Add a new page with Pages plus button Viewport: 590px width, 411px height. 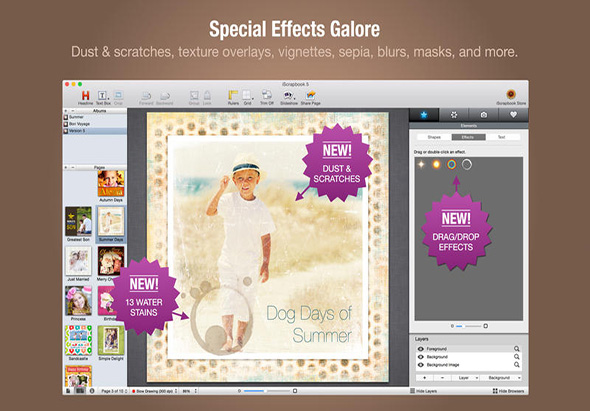point(66,167)
